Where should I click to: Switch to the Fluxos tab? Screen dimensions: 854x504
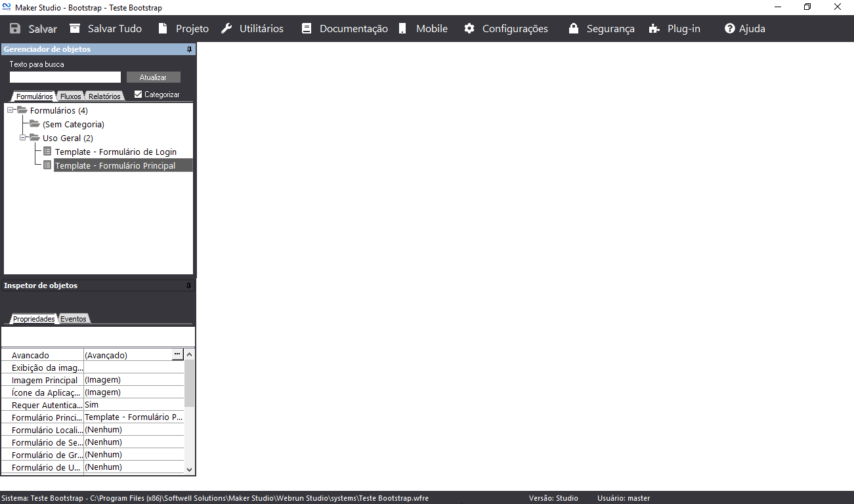(71, 96)
